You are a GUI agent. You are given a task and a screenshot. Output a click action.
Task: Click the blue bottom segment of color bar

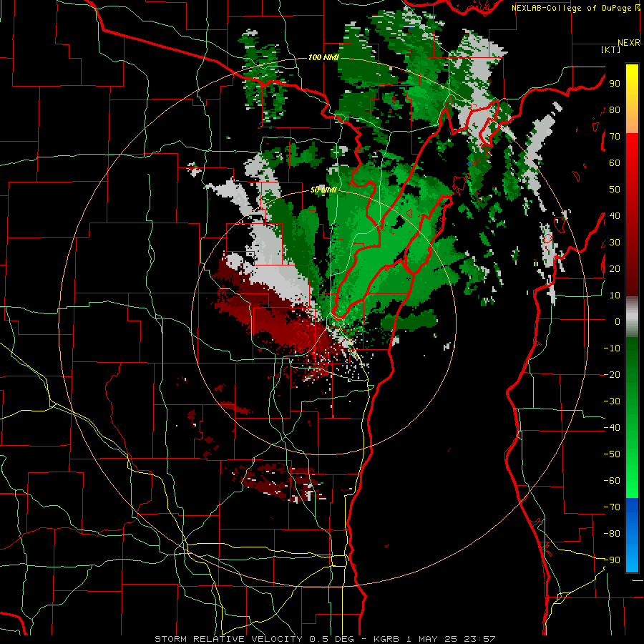coord(632,535)
